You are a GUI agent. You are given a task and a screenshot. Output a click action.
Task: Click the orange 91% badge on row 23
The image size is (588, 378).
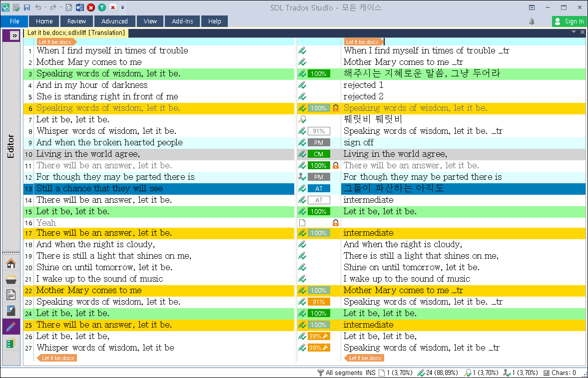point(319,302)
